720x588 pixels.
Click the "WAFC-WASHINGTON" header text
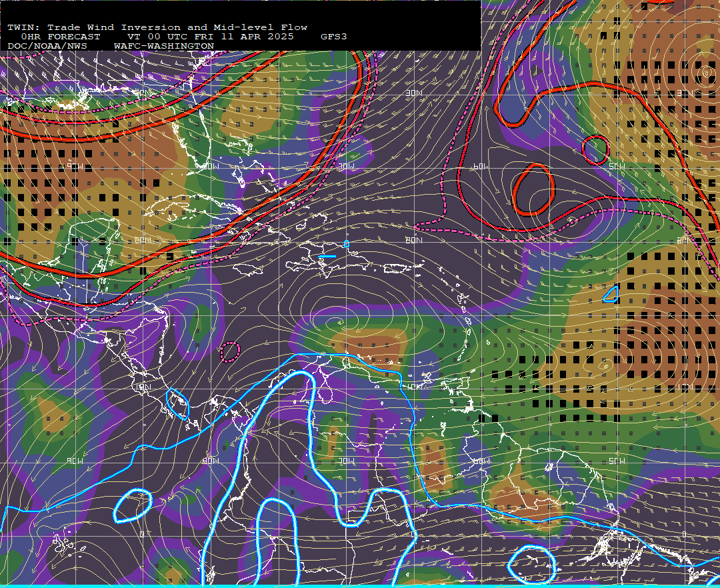[x=164, y=46]
